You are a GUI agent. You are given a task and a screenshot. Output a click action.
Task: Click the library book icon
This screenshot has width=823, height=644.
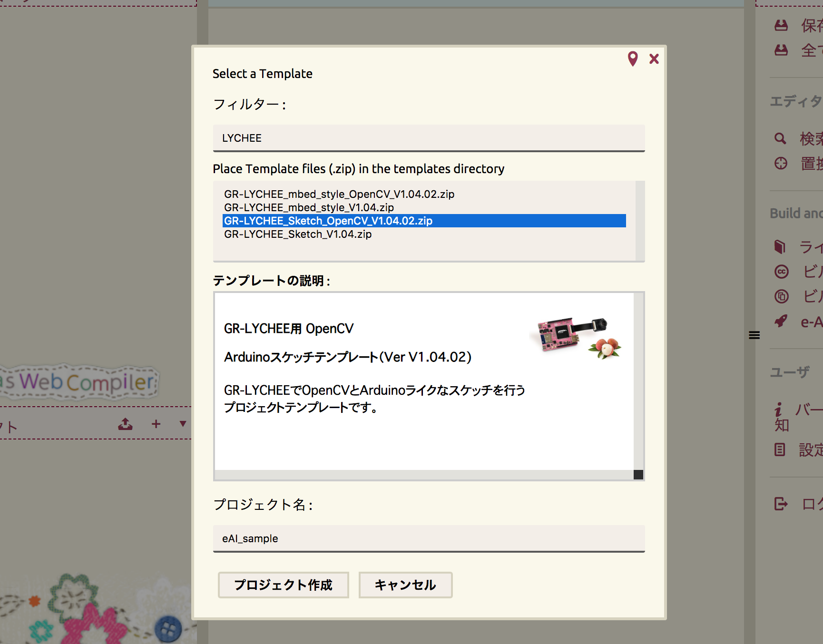point(780,246)
